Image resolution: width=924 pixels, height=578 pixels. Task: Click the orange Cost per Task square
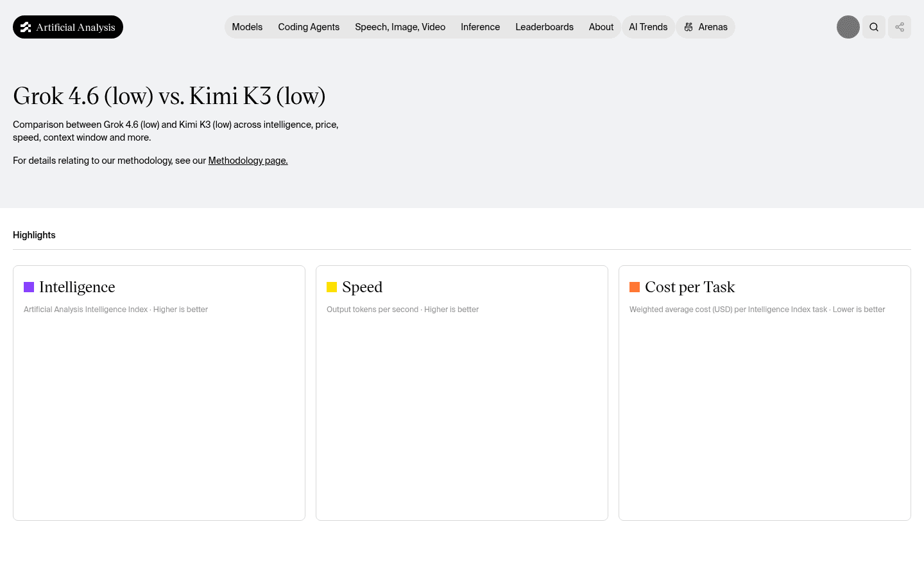(635, 287)
